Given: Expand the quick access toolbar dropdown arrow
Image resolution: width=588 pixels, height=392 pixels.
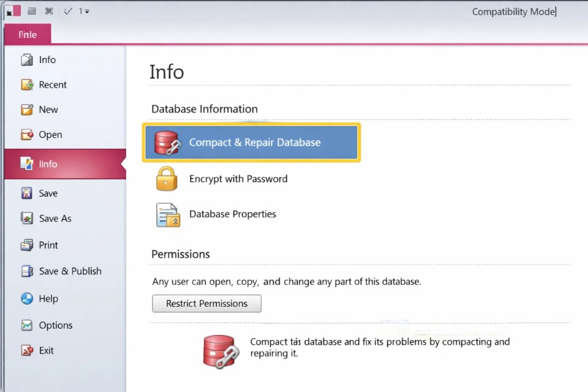Looking at the screenshot, I should coord(87,12).
